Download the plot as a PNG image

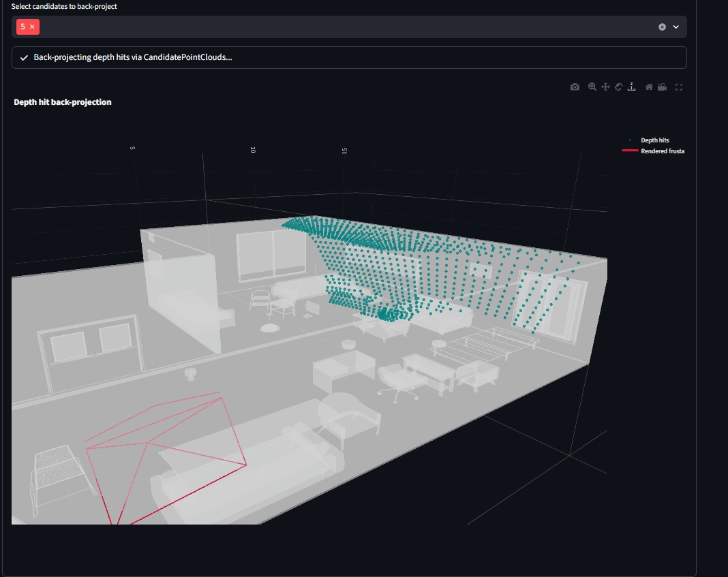coord(575,87)
